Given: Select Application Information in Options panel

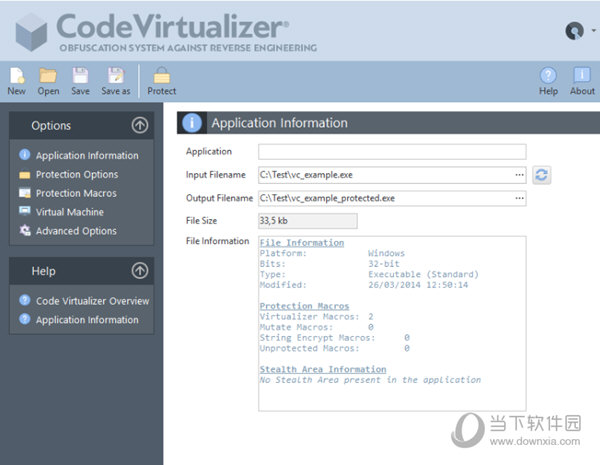Looking at the screenshot, I should [87, 155].
